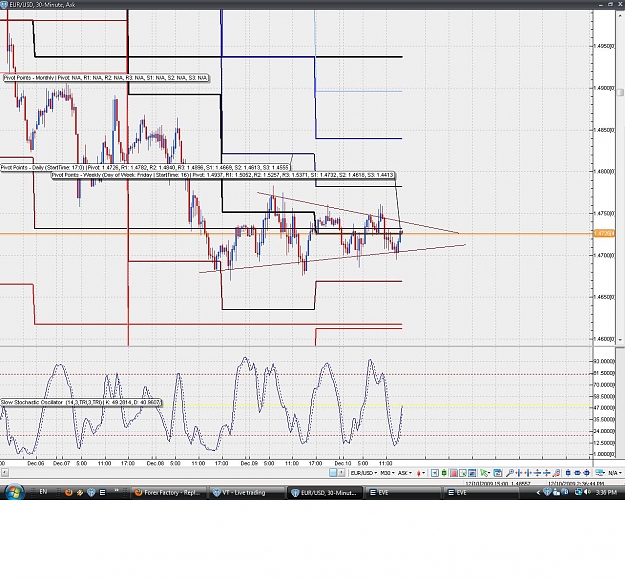This screenshot has height=580, width=625.
Task: Click the EVE quick launch icon
Action: click(x=102, y=492)
